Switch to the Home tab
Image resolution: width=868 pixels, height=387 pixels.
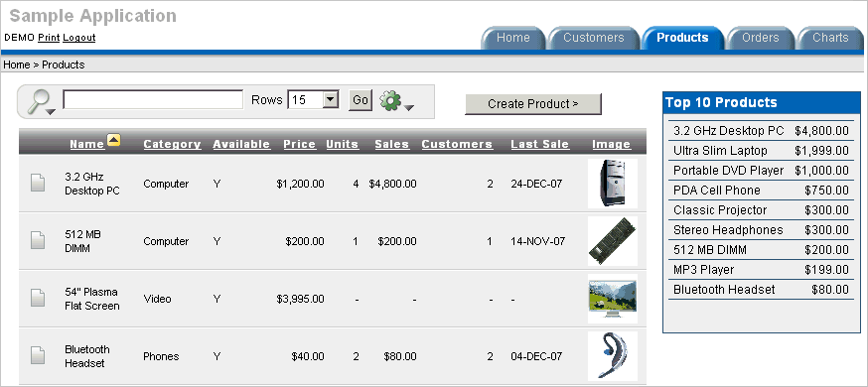(512, 38)
